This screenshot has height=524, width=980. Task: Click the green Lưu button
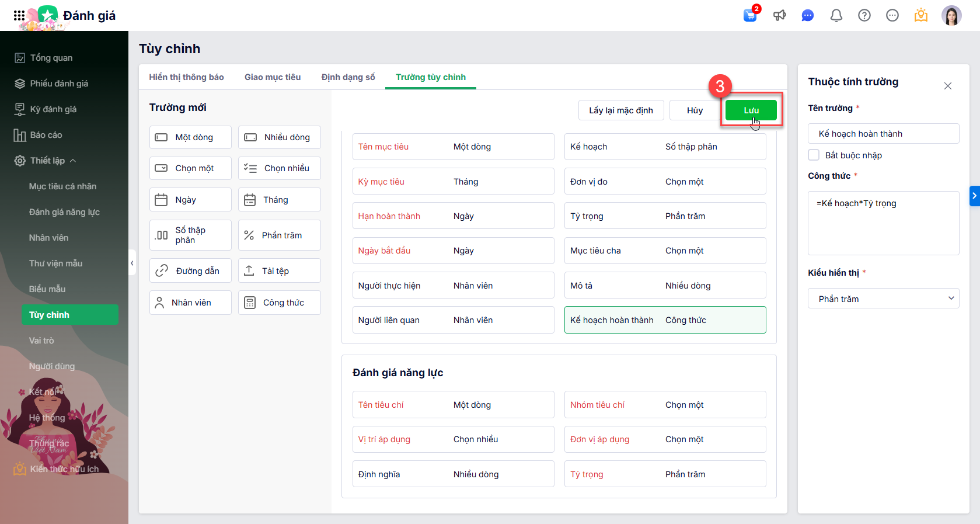[x=751, y=110]
